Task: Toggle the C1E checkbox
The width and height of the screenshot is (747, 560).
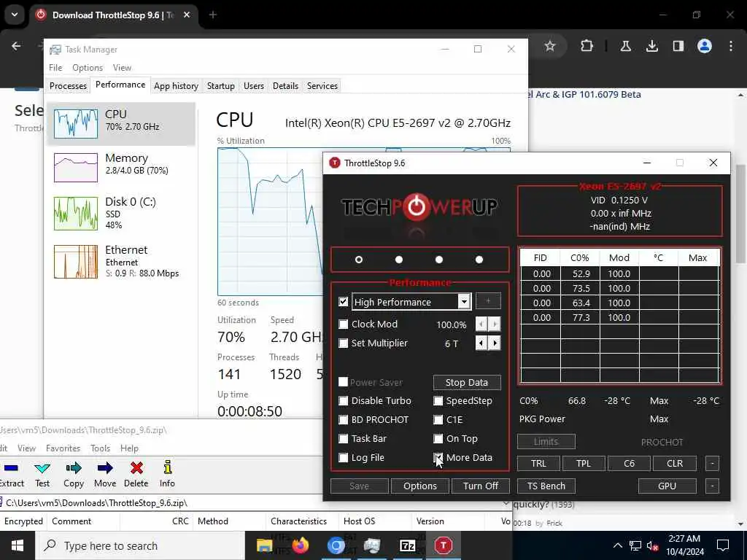Action: [x=438, y=419]
